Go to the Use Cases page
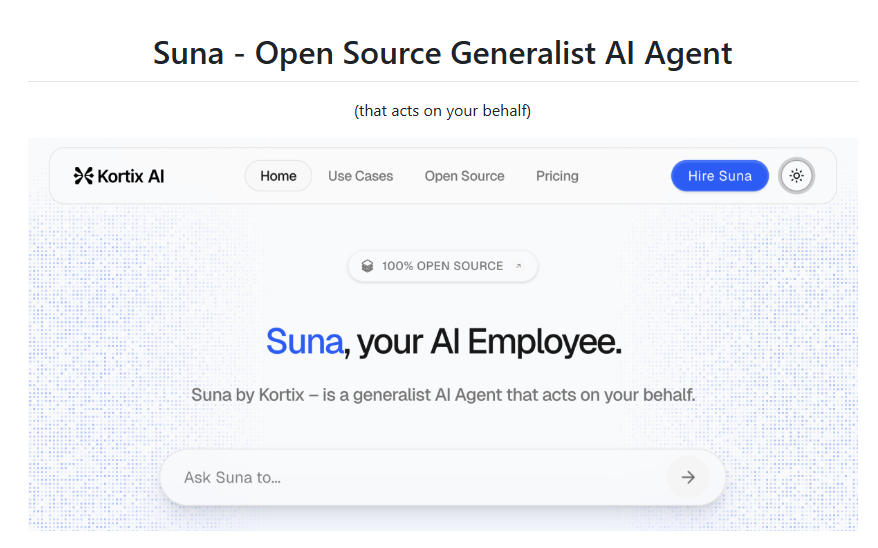The image size is (878, 548). pos(360,176)
